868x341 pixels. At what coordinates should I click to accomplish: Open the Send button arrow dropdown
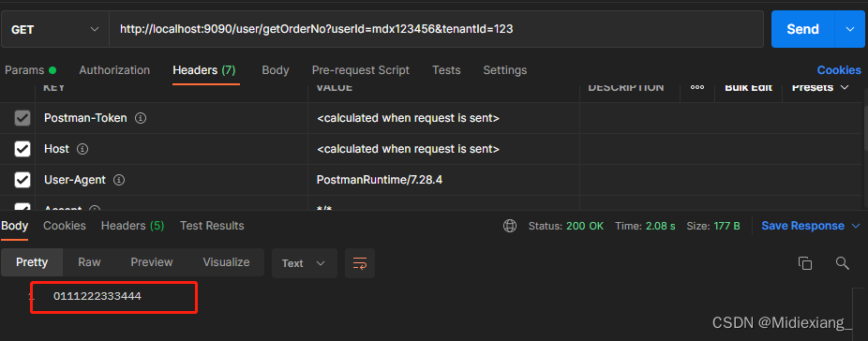coord(850,29)
